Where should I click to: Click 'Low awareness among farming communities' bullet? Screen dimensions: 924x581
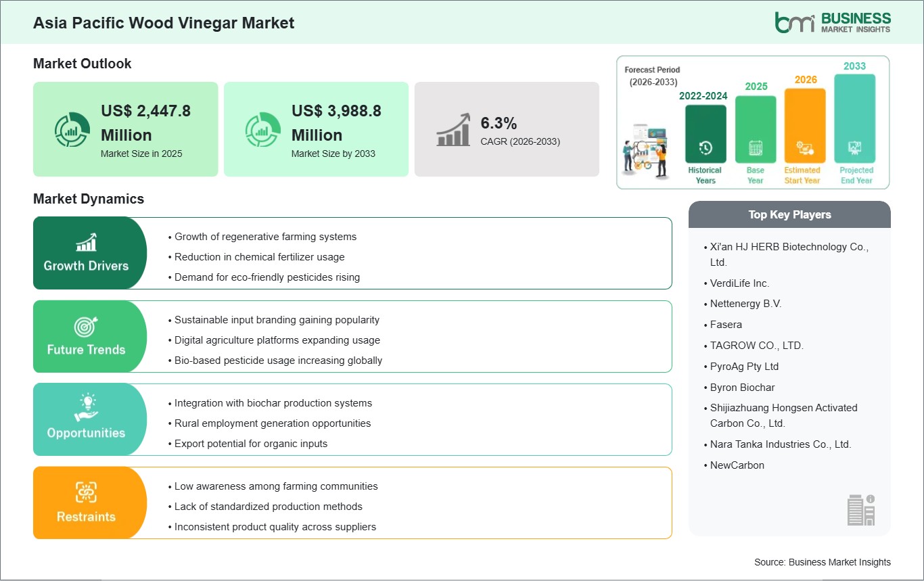coord(276,486)
